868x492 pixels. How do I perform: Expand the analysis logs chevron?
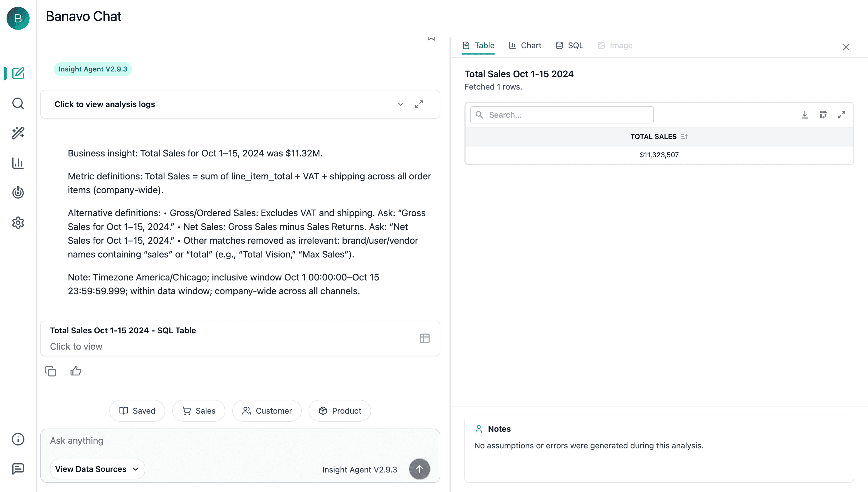tap(400, 104)
